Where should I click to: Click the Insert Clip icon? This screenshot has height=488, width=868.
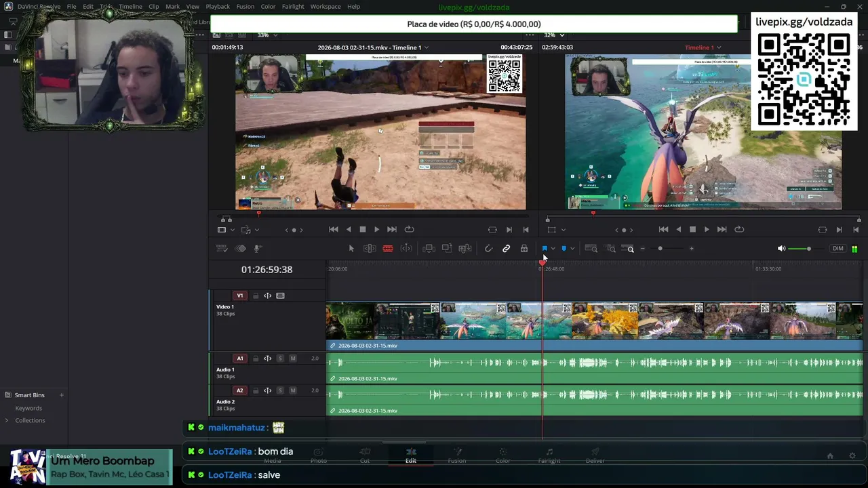click(429, 249)
